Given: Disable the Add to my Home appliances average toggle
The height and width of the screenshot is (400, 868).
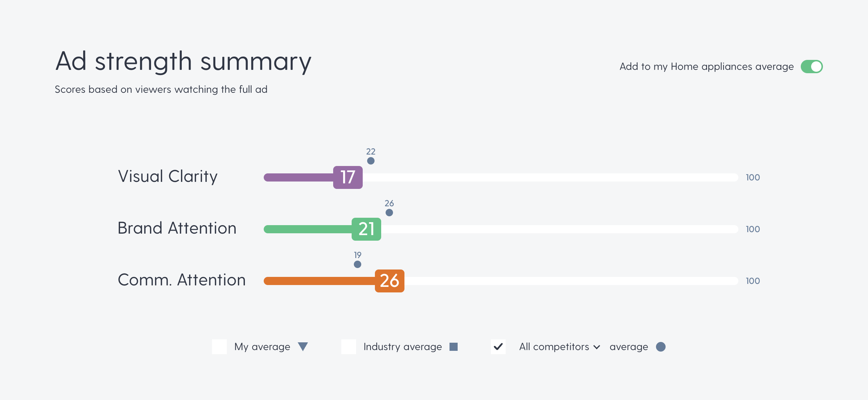Looking at the screenshot, I should (x=811, y=67).
